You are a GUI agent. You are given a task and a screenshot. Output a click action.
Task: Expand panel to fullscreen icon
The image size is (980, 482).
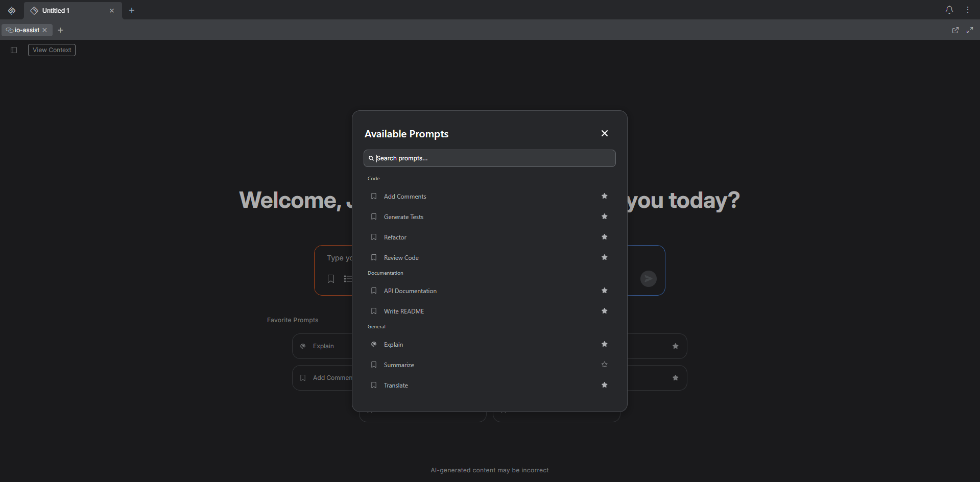[x=970, y=30]
